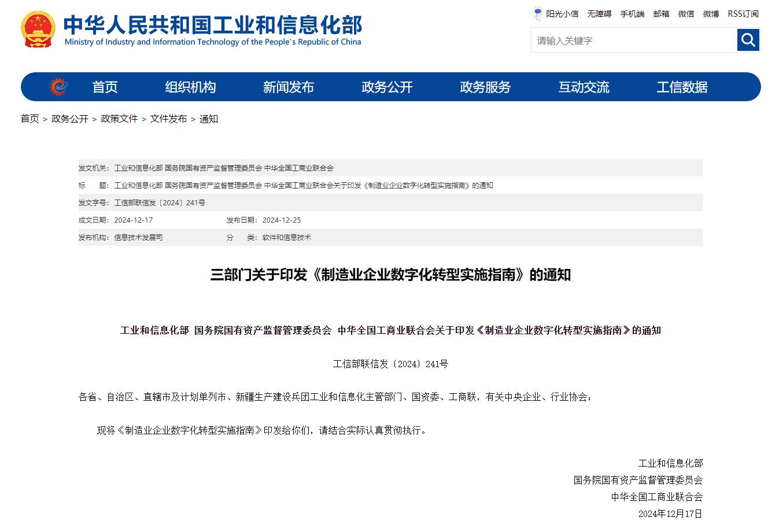
Task: Click the magnifier search button
Action: tap(748, 40)
